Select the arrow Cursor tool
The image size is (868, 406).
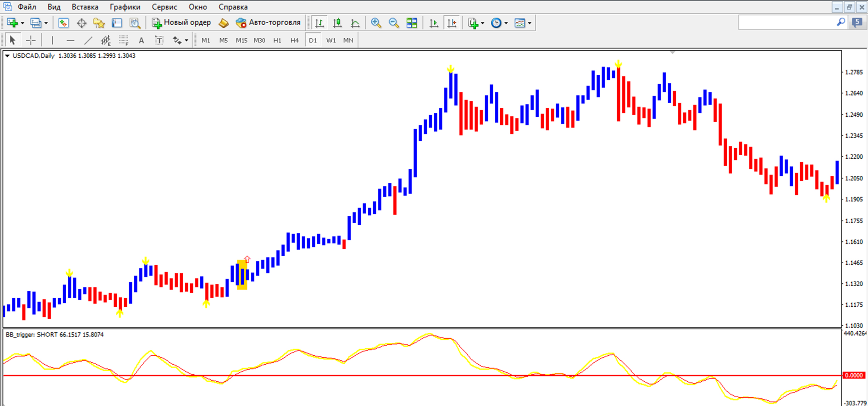(x=12, y=40)
